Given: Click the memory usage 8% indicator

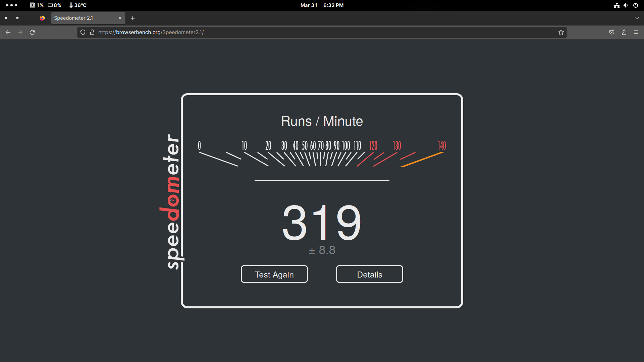Looking at the screenshot, I should point(54,5).
